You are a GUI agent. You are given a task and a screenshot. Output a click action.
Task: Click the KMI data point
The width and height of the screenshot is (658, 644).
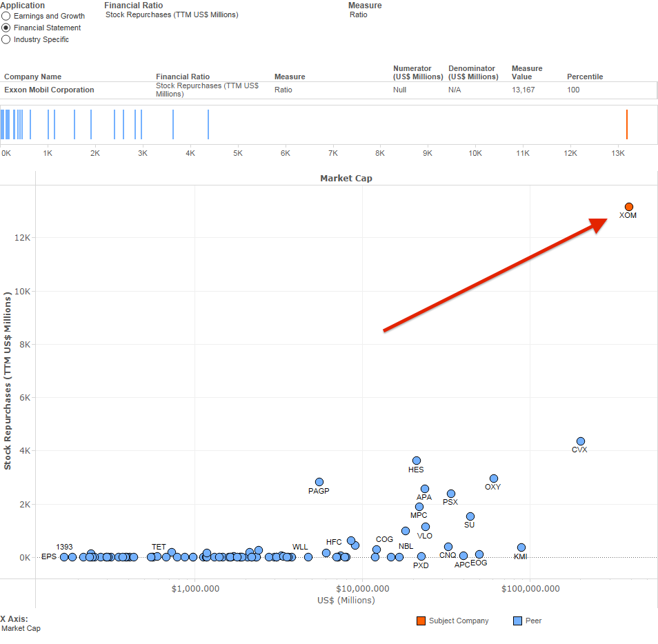pyautogui.click(x=521, y=547)
